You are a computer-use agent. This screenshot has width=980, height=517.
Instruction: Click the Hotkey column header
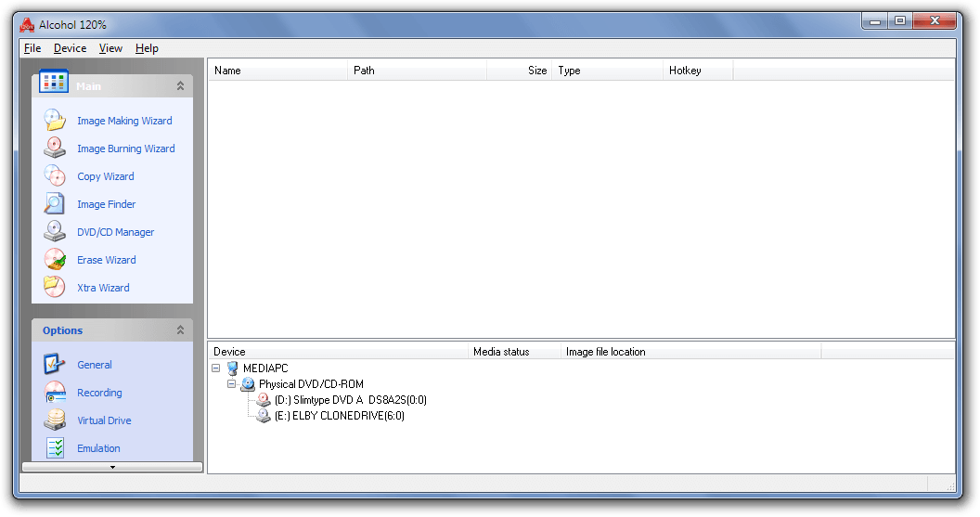(x=698, y=71)
